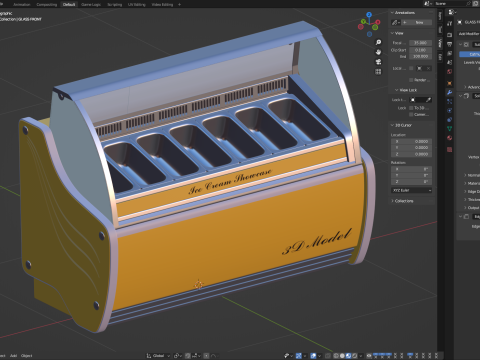
Task: Select solid viewport shading mode
Action: pyautogui.click(x=342, y=356)
